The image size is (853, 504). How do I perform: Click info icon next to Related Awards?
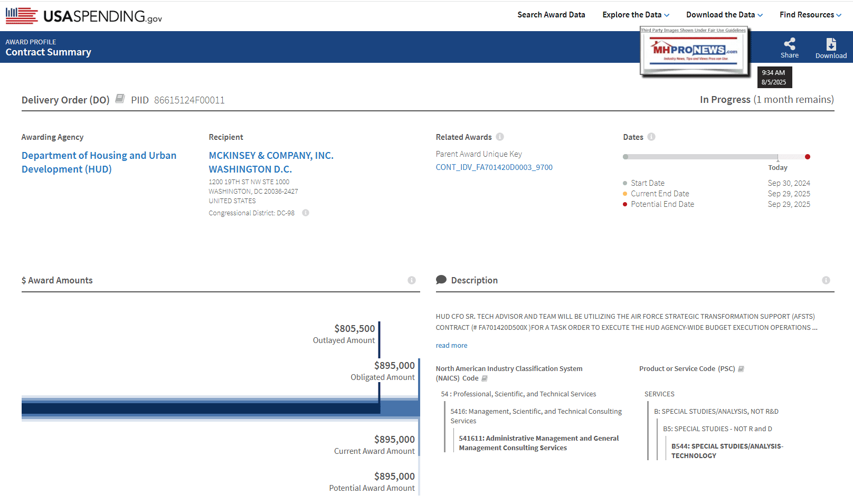pos(500,137)
